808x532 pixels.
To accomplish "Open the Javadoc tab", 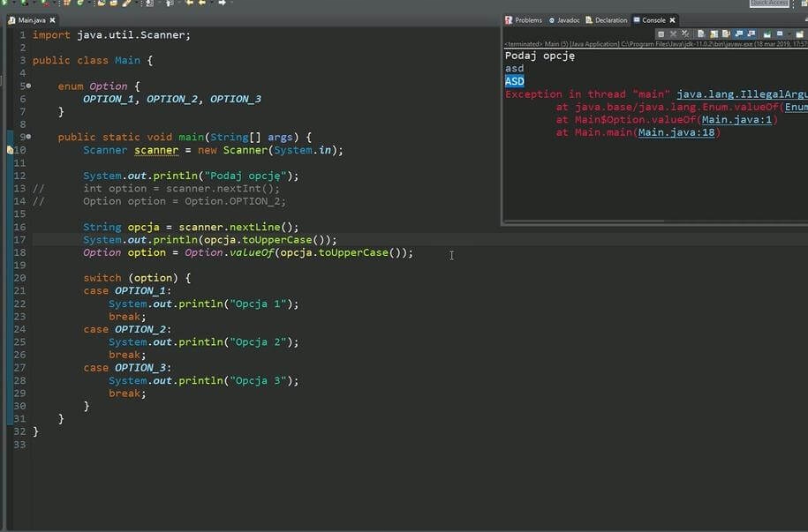I will point(567,19).
